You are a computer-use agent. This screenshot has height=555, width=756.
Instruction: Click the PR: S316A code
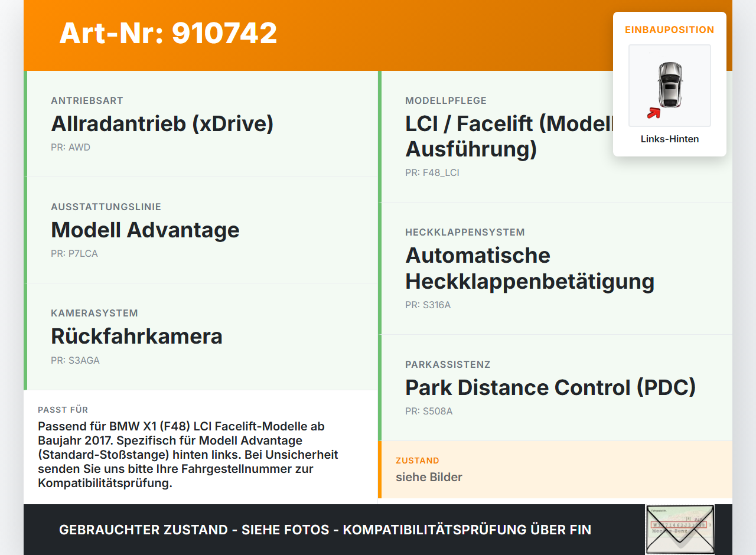coord(428,305)
